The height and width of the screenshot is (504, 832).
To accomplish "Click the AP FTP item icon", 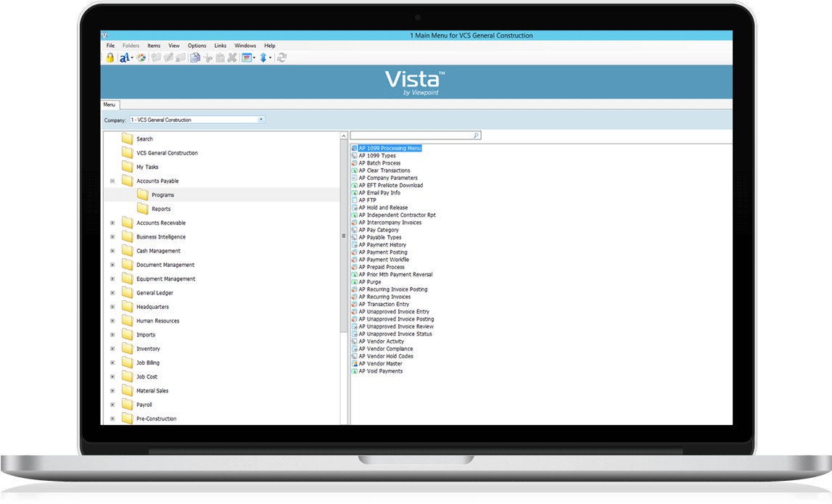I will point(355,201).
